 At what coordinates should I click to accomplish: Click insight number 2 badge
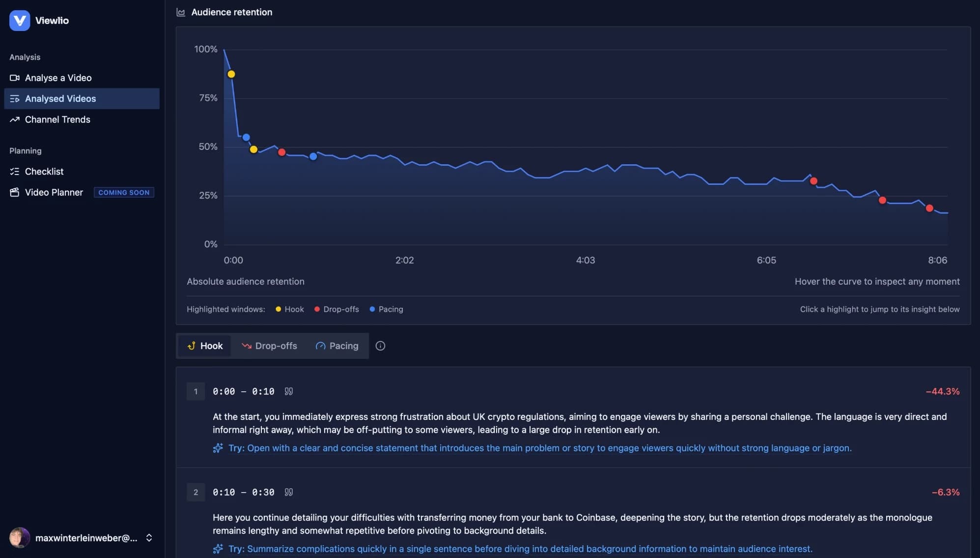[x=196, y=492]
